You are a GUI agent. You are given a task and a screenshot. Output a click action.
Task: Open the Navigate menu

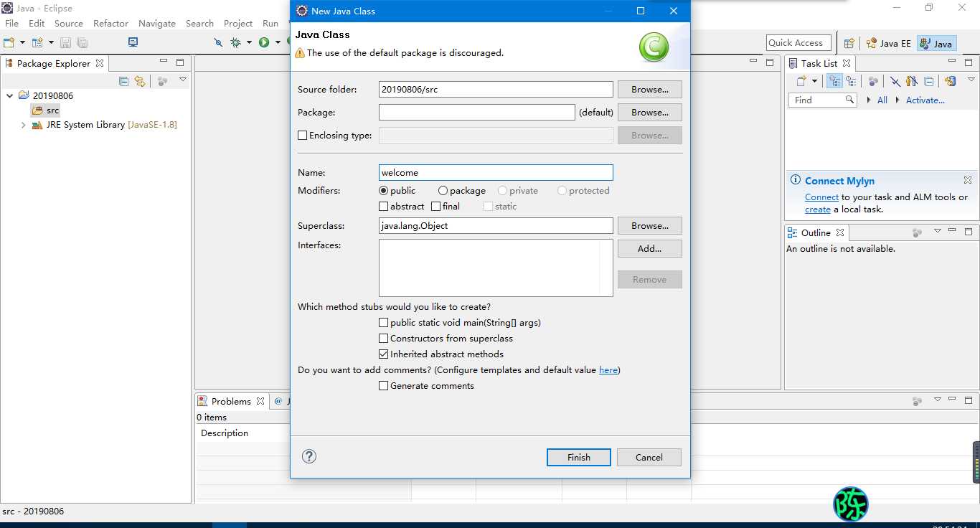click(x=157, y=23)
